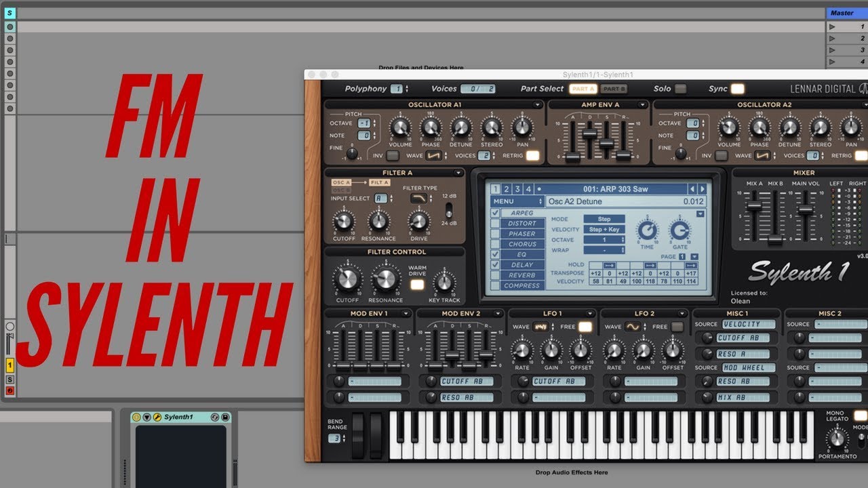The height and width of the screenshot is (488, 868).
Task: Click Mixer Main Vol slider
Action: [x=805, y=209]
